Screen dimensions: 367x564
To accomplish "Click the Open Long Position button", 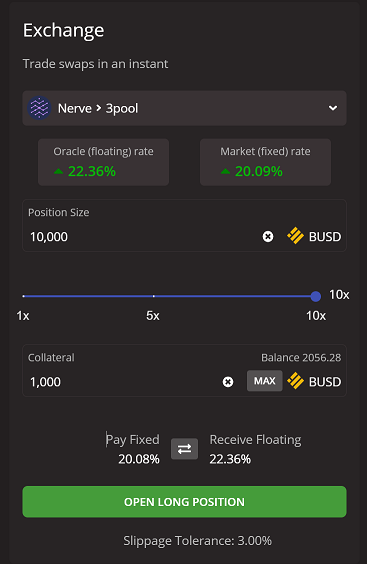I will pos(184,502).
